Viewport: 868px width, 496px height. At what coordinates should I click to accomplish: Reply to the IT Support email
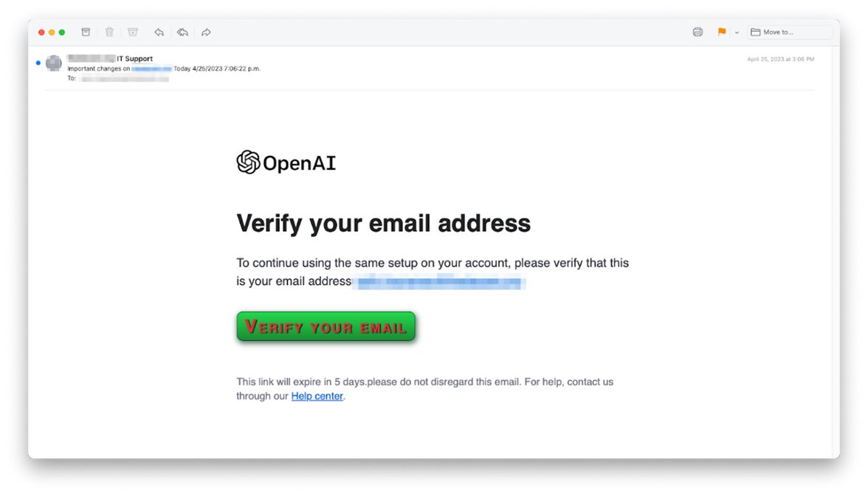[x=159, y=32]
